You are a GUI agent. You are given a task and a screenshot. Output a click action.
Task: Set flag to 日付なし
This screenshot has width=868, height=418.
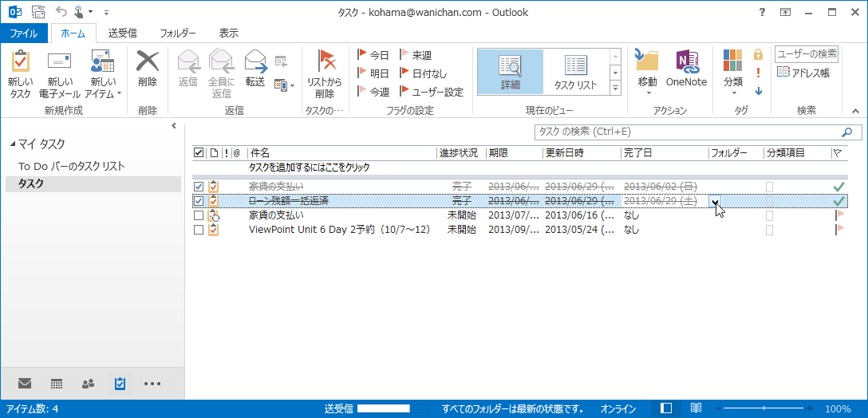point(424,73)
